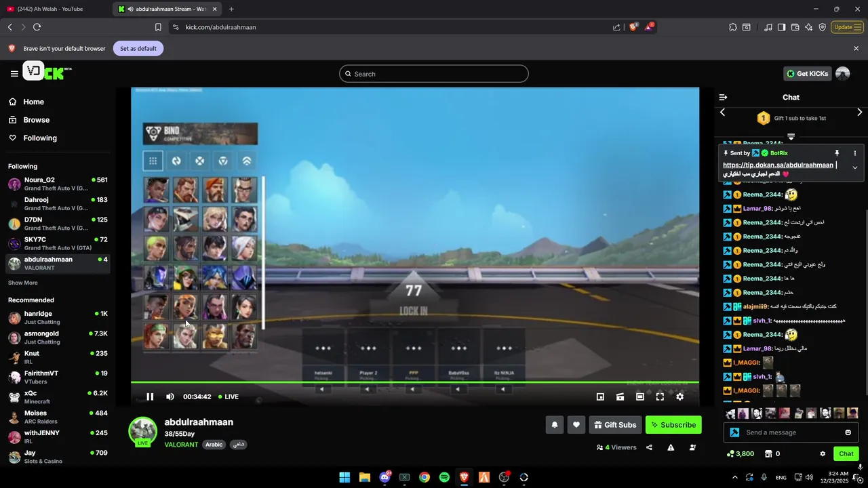
Task: Open Windows Start menu
Action: tap(344, 477)
